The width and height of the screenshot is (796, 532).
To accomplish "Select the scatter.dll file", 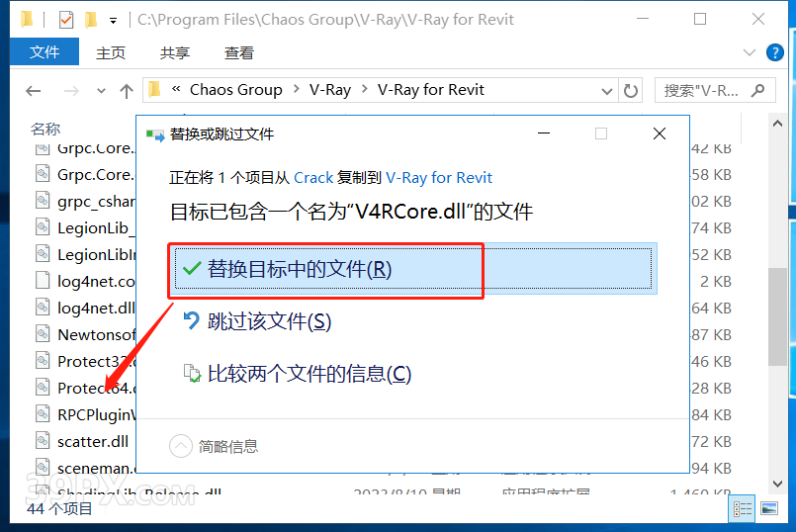I will click(93, 441).
